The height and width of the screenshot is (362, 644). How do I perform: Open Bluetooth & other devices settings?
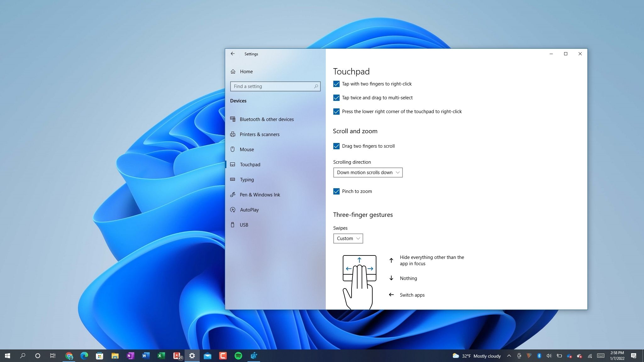267,119
